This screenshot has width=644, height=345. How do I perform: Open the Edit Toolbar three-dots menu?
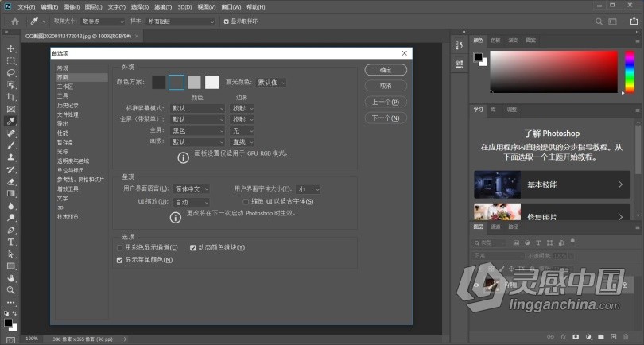[x=11, y=302]
